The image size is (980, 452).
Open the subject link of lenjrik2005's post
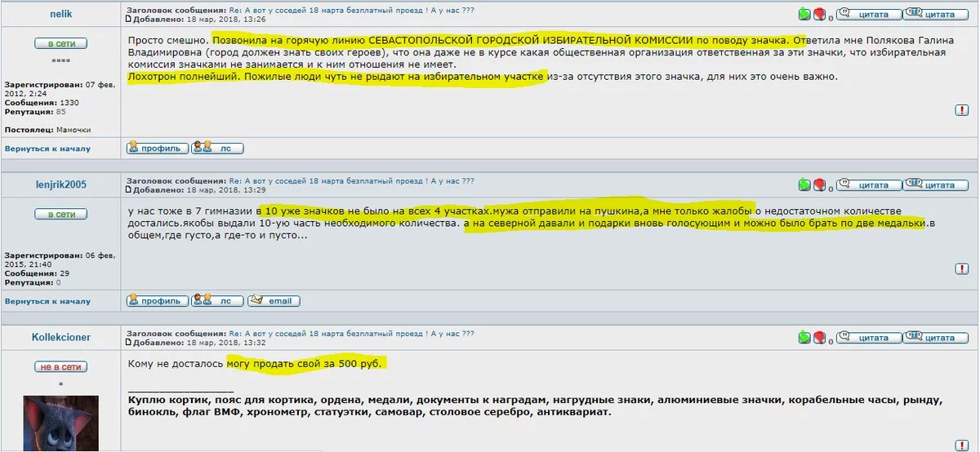click(351, 180)
